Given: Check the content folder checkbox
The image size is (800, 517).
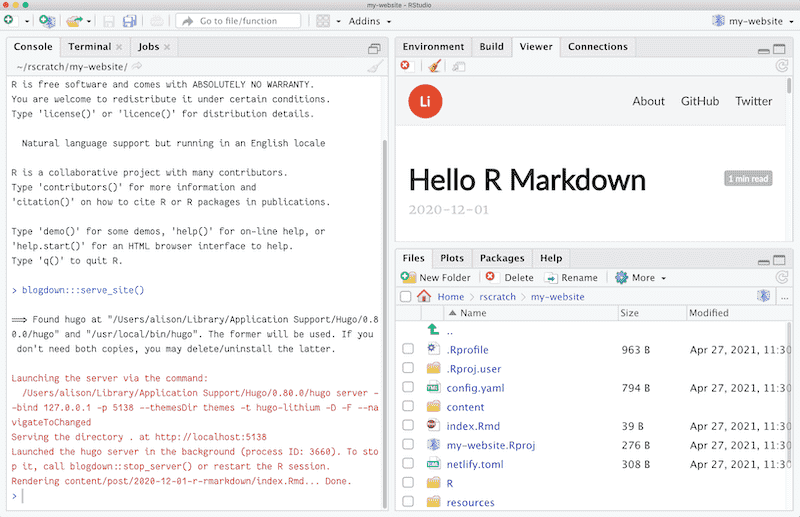Looking at the screenshot, I should tap(408, 406).
